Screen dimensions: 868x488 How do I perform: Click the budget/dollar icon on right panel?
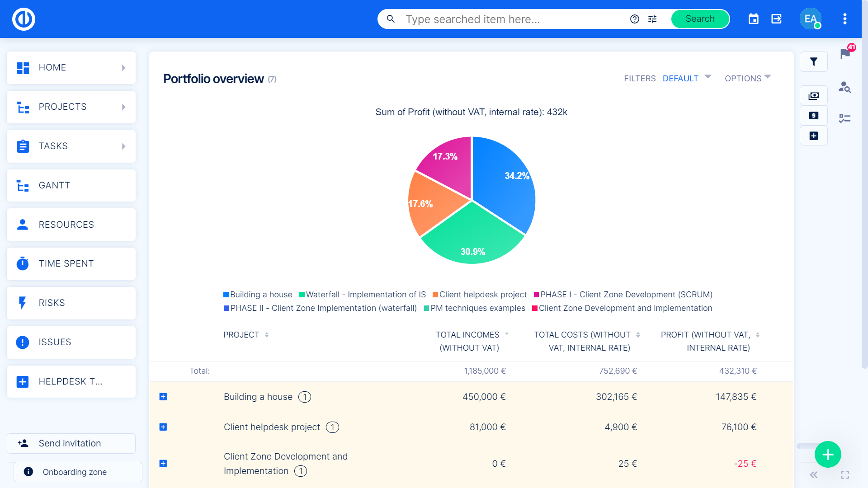point(814,115)
